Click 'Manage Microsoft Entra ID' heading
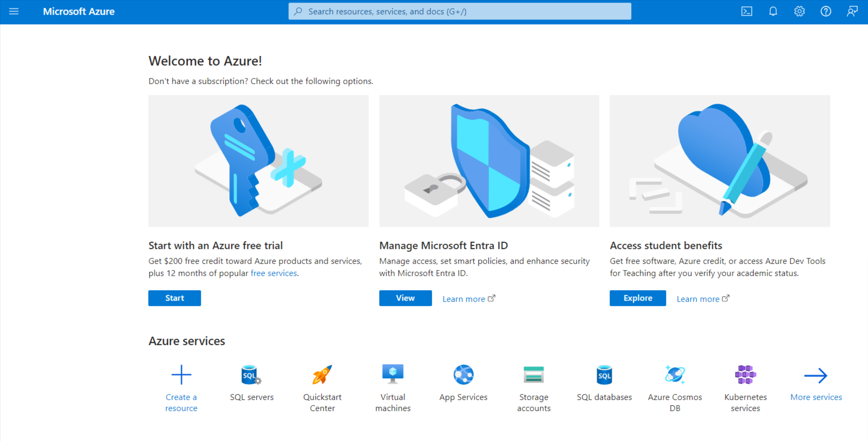This screenshot has width=868, height=441. pos(443,245)
